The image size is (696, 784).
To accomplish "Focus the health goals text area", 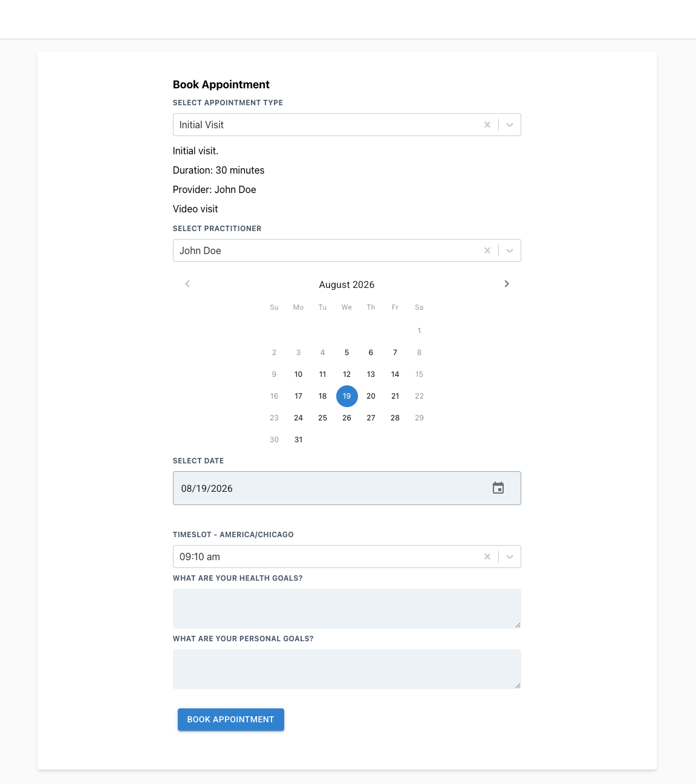I will click(347, 609).
